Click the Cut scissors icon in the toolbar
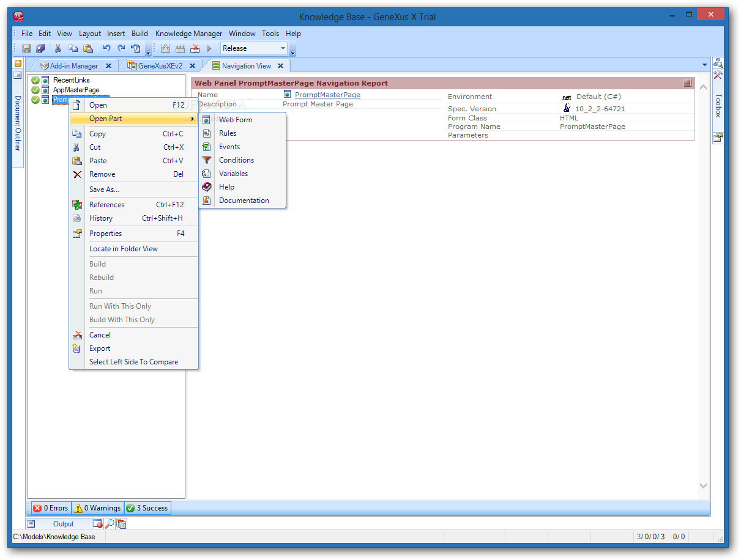 click(x=58, y=48)
